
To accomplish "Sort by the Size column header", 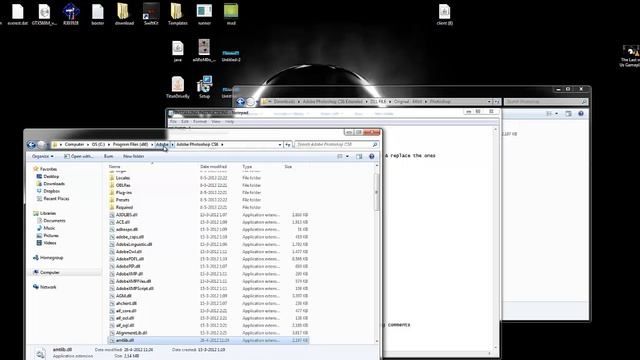I will coord(288,167).
